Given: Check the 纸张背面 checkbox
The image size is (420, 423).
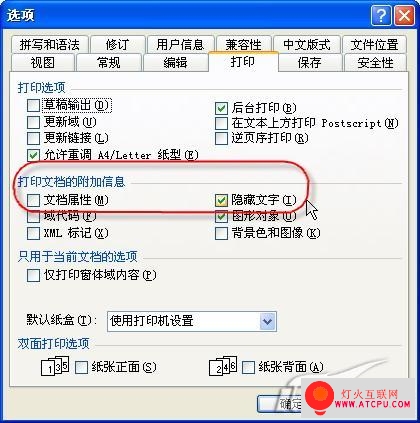Looking at the screenshot, I should tap(248, 368).
